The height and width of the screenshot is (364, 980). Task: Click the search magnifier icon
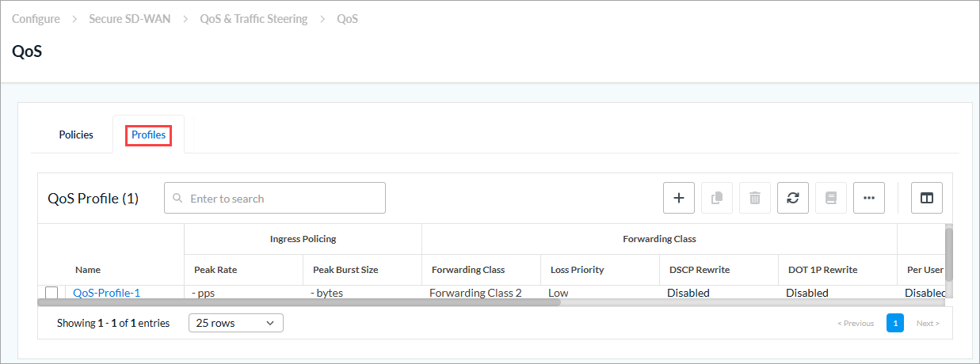(x=177, y=199)
